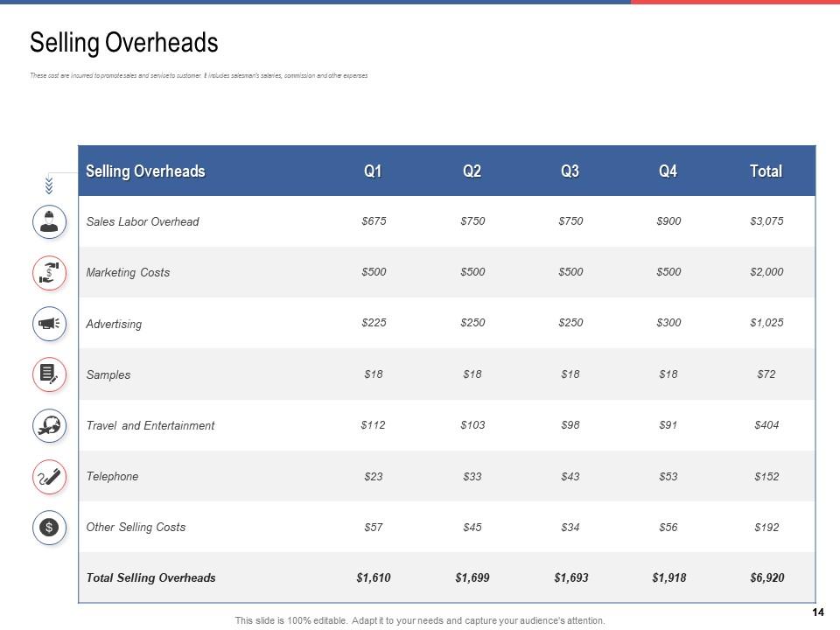This screenshot has width=840, height=630.
Task: Select the Marketing Costs hand-money icon
Action: pos(49,273)
